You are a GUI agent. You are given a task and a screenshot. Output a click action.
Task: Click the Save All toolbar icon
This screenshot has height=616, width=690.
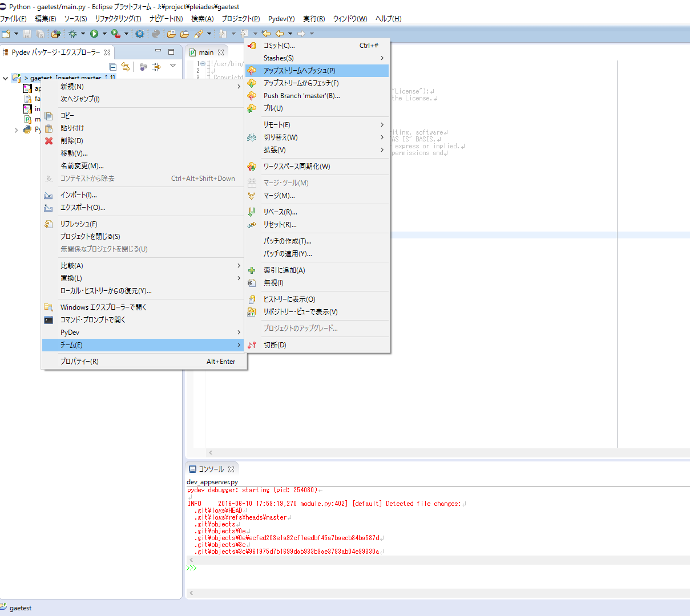pos(39,34)
